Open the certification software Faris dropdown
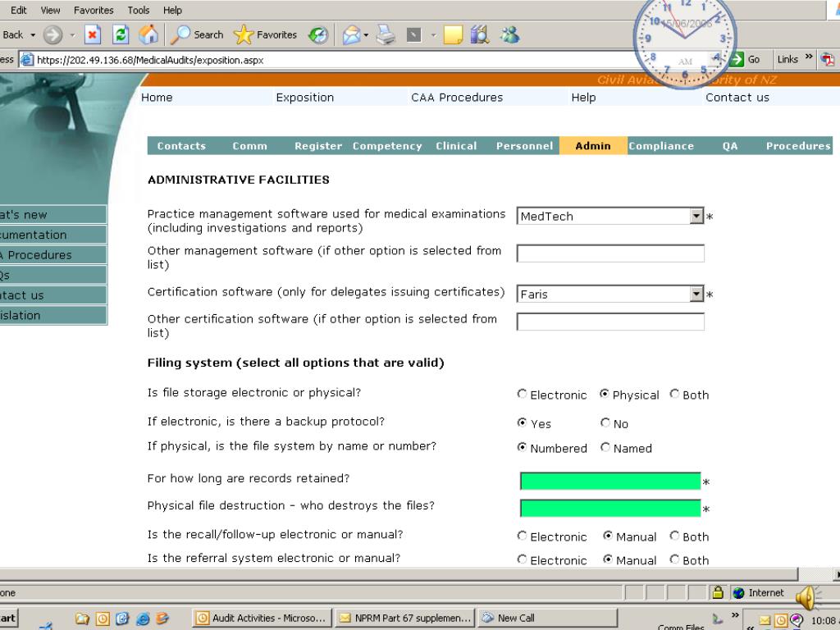The width and height of the screenshot is (840, 630). (x=696, y=294)
